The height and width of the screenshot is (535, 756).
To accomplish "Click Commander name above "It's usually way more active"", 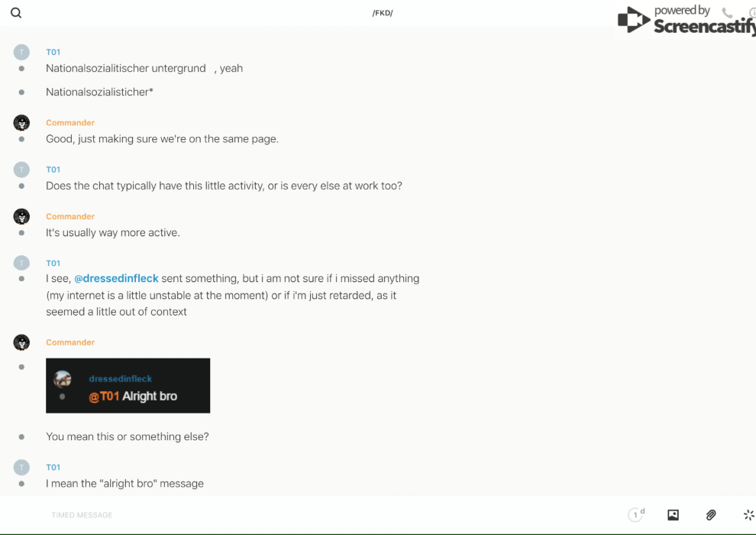I will [70, 216].
